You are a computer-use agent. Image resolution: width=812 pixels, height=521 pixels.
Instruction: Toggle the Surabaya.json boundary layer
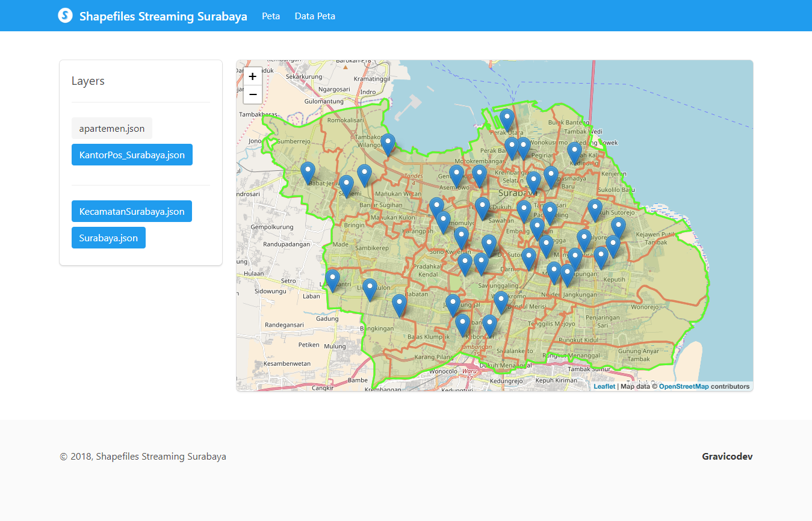tap(108, 238)
